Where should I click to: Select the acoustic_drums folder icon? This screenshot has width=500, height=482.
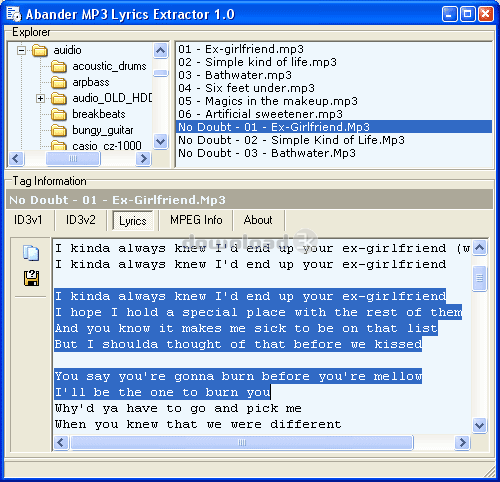point(59,66)
